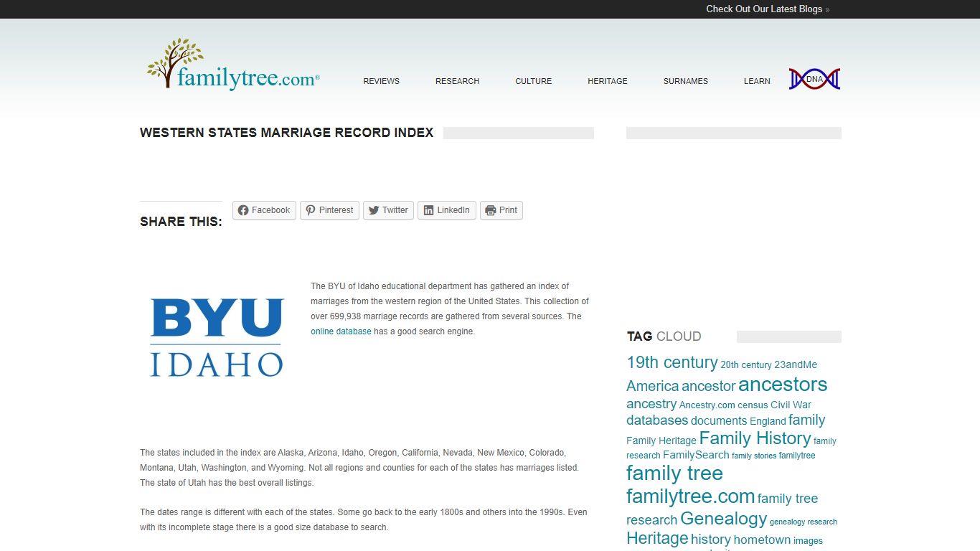Click paragraph starting 'The states included'
Screen dimensions: 980x551
coord(361,468)
